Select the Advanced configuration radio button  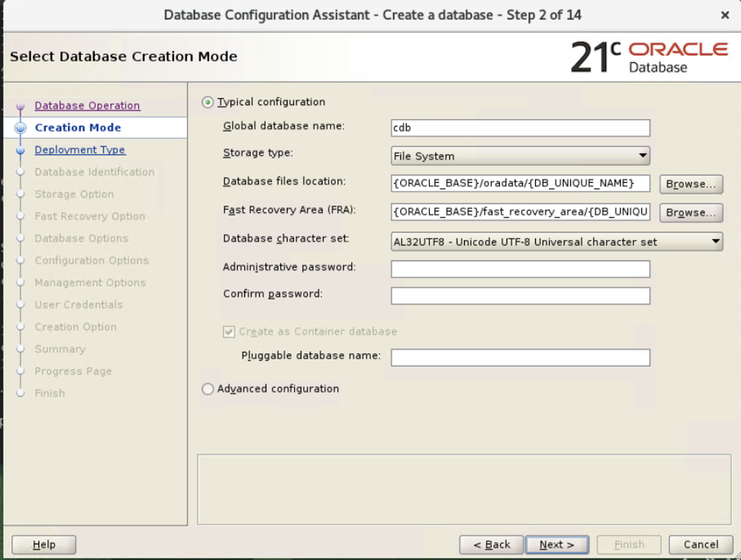click(x=208, y=389)
